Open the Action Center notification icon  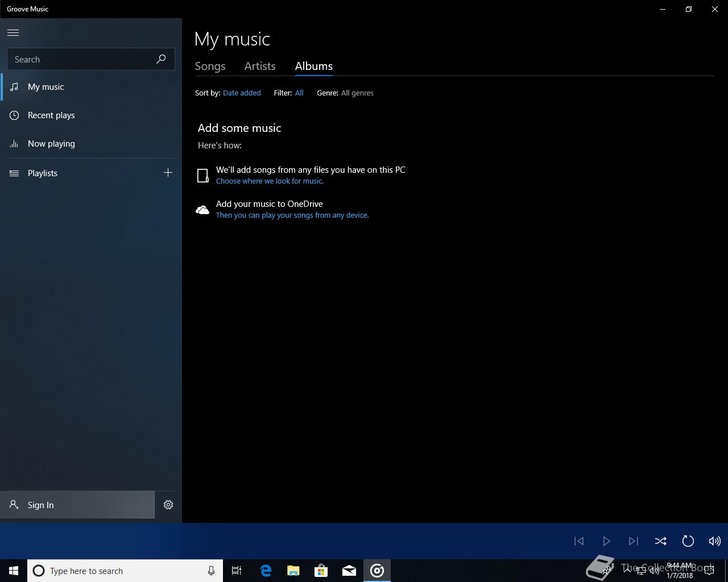709,571
